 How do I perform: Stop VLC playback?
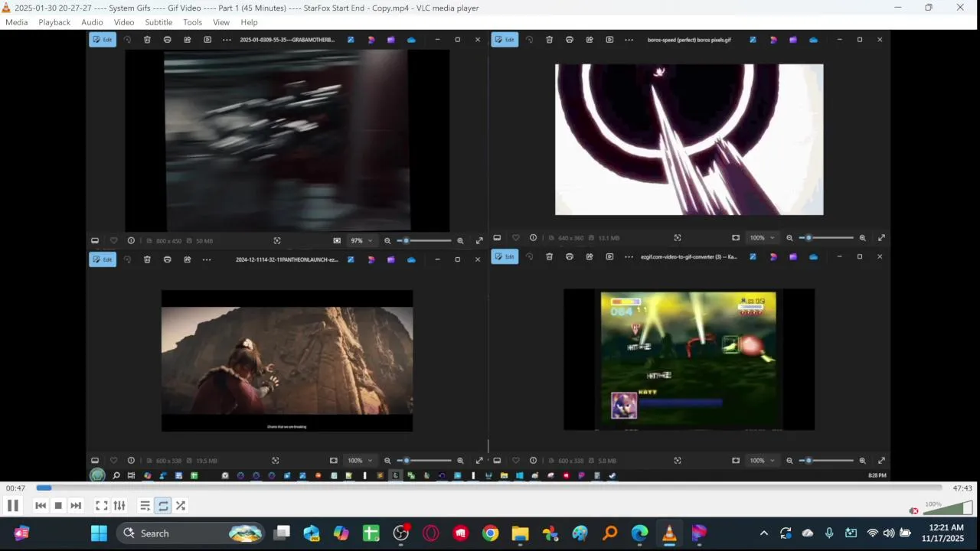point(58,505)
